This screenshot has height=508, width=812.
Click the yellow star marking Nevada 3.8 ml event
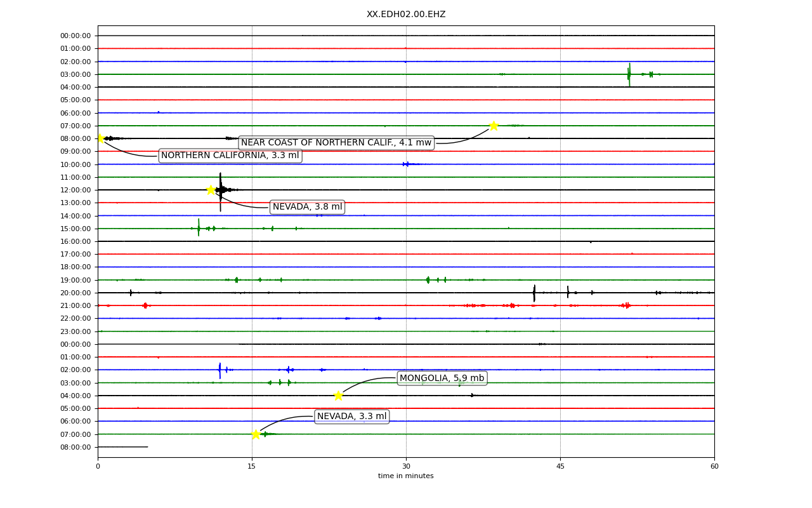tap(211, 190)
